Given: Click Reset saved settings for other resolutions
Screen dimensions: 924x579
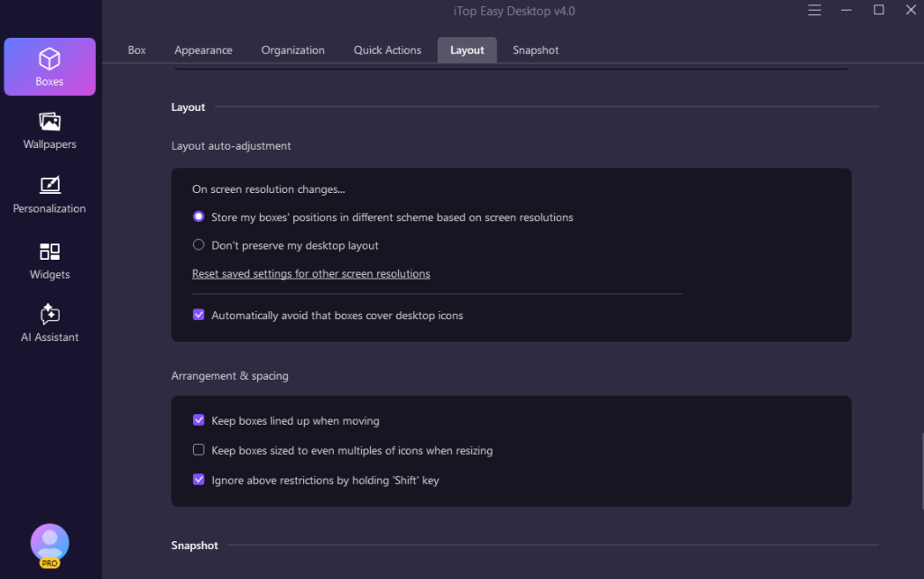Looking at the screenshot, I should coord(310,274).
